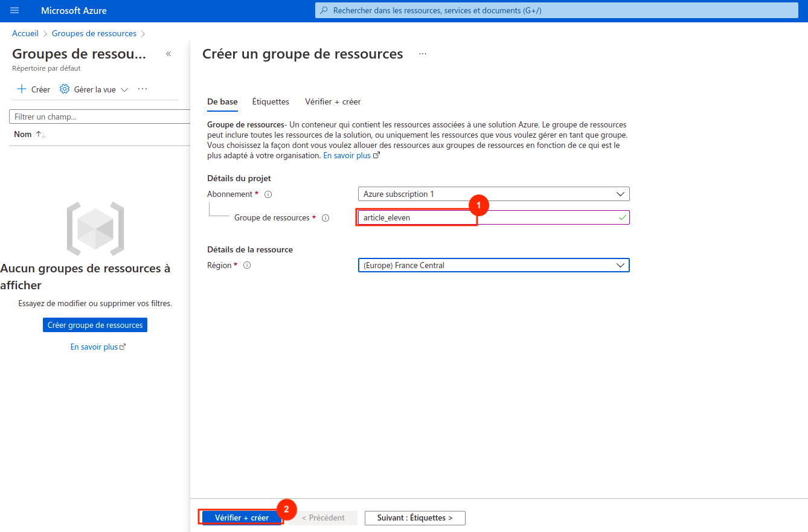Image resolution: width=808 pixels, height=532 pixels.
Task: Open Gérer la vue via its gear icon
Action: (63, 89)
